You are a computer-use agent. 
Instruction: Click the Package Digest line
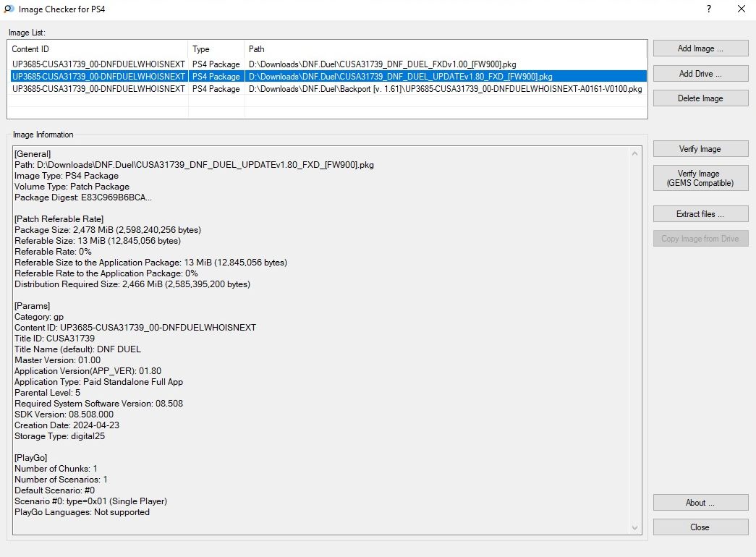coord(83,197)
